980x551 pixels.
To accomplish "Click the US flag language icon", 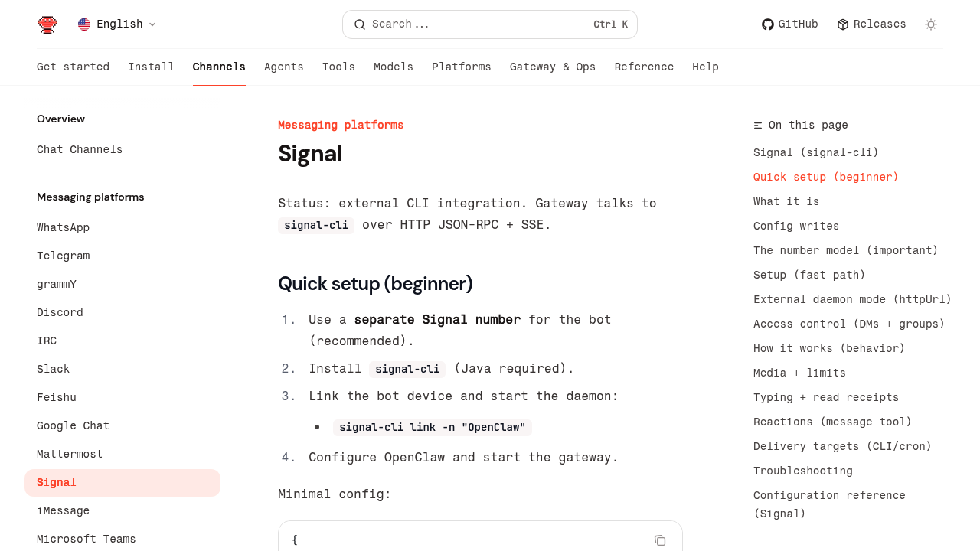I will [84, 24].
